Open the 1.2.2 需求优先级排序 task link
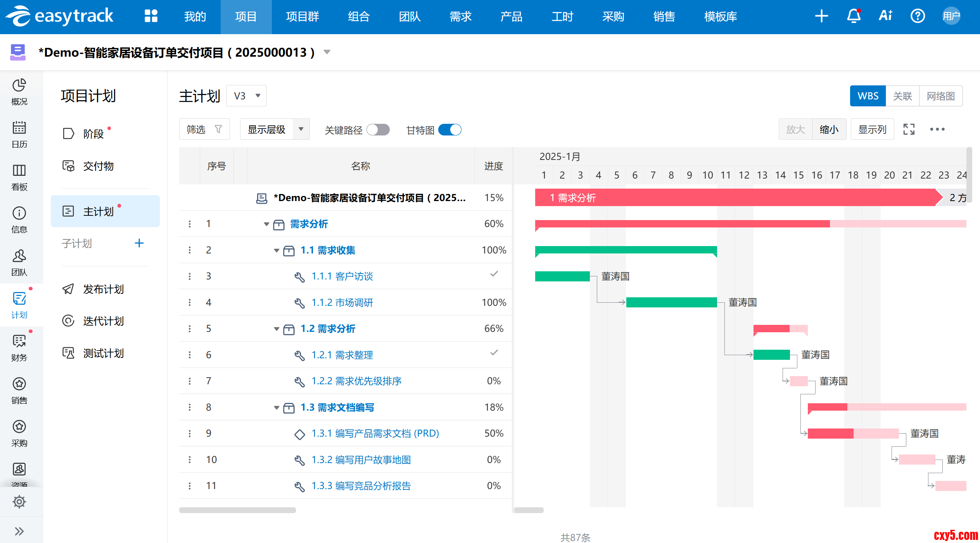Image resolution: width=980 pixels, height=543 pixels. [x=356, y=381]
